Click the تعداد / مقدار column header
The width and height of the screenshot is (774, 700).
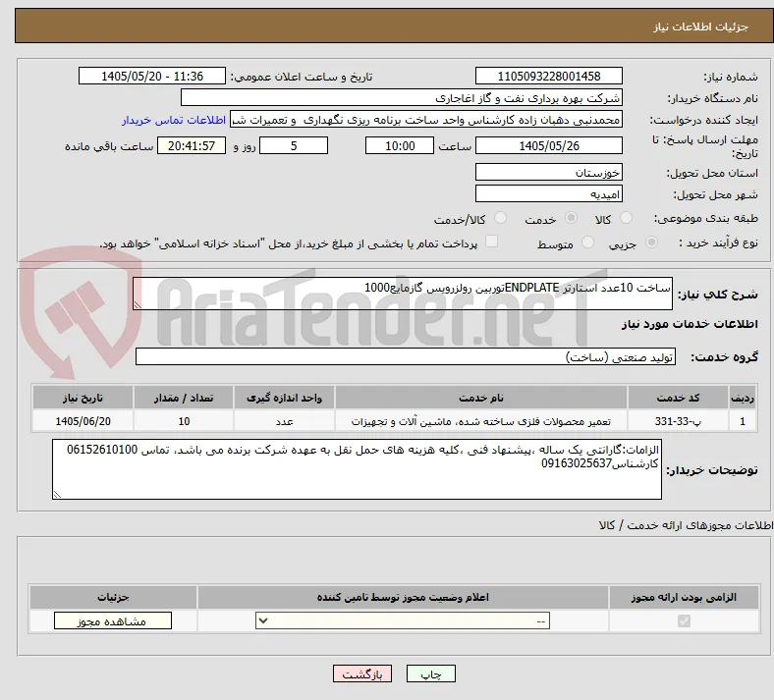tap(184, 398)
